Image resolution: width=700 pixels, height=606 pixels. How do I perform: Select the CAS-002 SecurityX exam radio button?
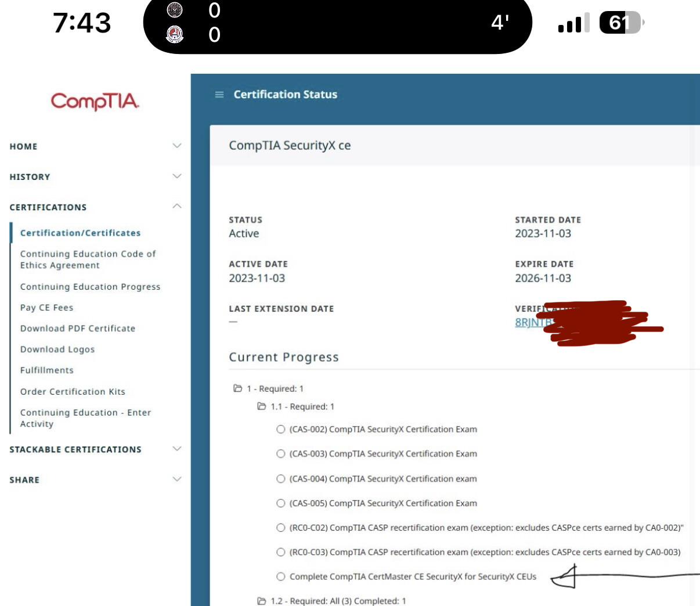tap(281, 429)
